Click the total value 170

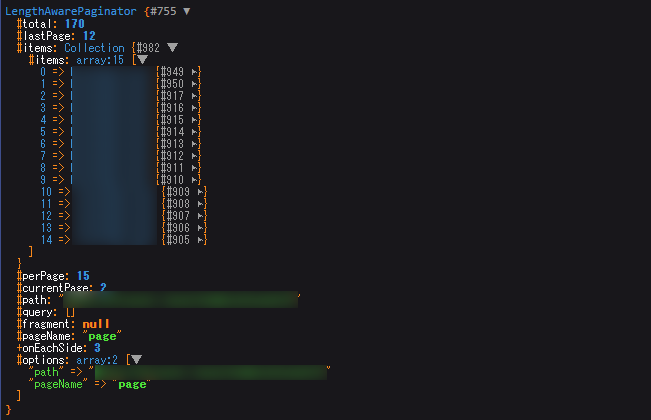(x=72, y=23)
